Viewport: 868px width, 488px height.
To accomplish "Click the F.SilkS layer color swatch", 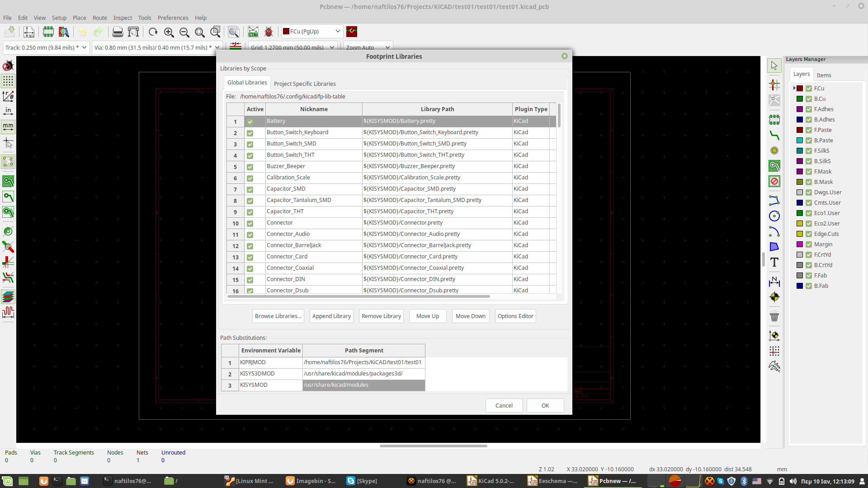I will pos(800,151).
